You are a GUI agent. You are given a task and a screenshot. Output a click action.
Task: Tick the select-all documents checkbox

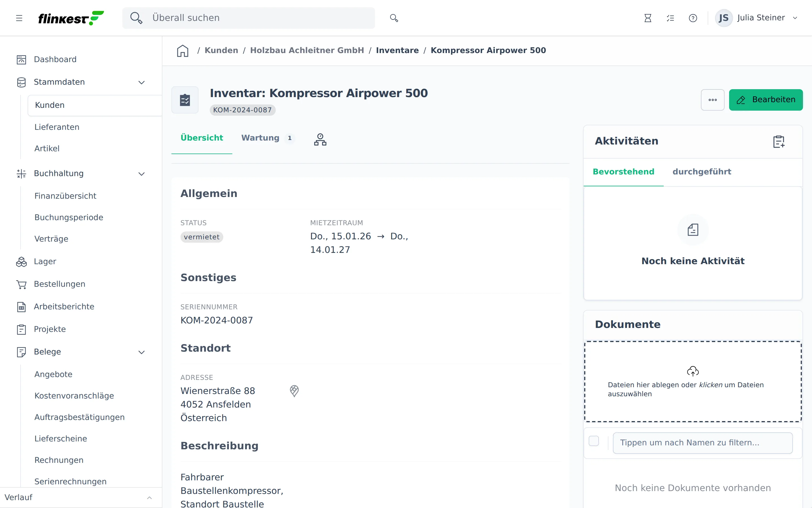coord(594,441)
